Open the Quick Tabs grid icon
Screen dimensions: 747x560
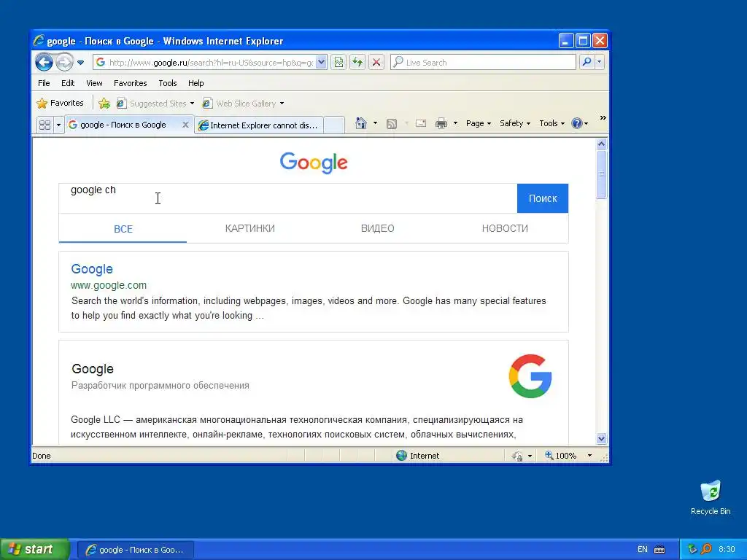pyautogui.click(x=44, y=125)
